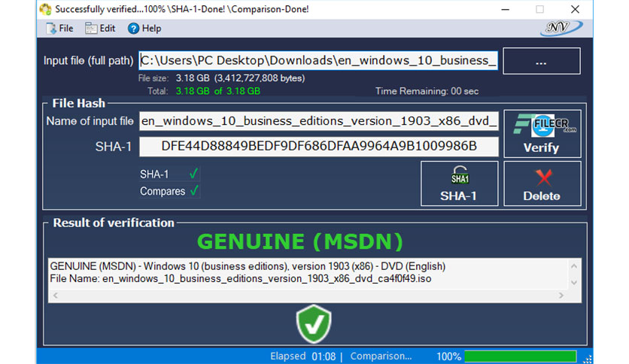This screenshot has height=364, width=629.
Task: Click the window resize grip icon
Action: point(588,359)
